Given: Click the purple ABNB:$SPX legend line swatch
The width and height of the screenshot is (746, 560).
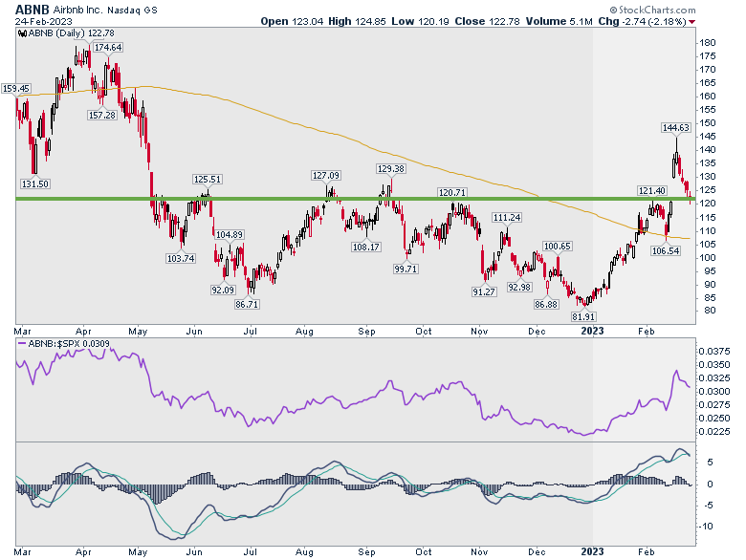Looking at the screenshot, I should click(22, 344).
